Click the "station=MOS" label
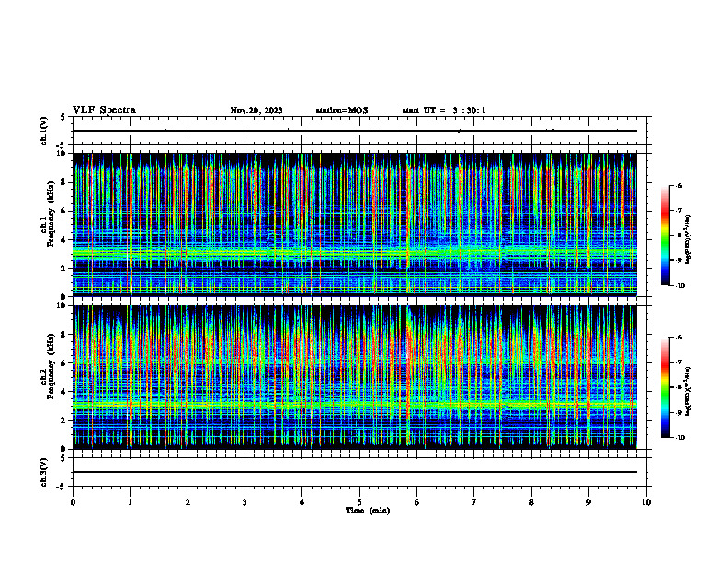 342,110
